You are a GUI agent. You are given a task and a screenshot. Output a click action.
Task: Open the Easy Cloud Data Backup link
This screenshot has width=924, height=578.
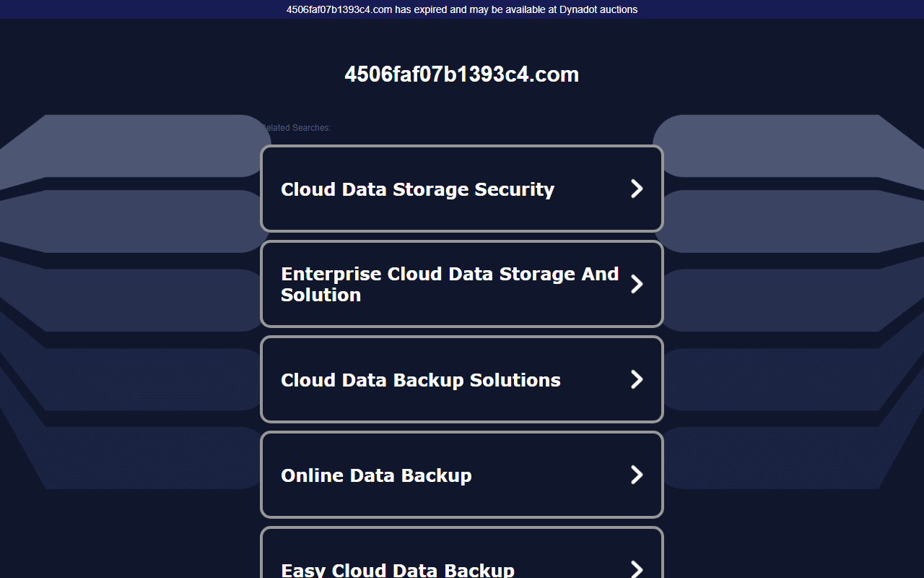pyautogui.click(x=462, y=553)
